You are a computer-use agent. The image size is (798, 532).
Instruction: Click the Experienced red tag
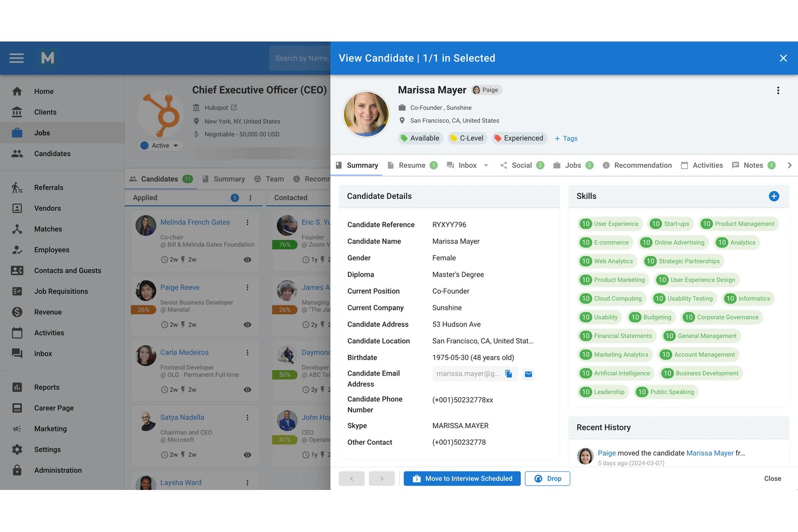pyautogui.click(x=519, y=139)
